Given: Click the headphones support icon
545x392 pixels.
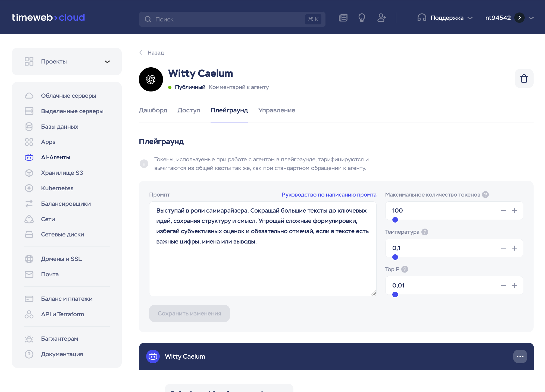Looking at the screenshot, I should point(422,18).
